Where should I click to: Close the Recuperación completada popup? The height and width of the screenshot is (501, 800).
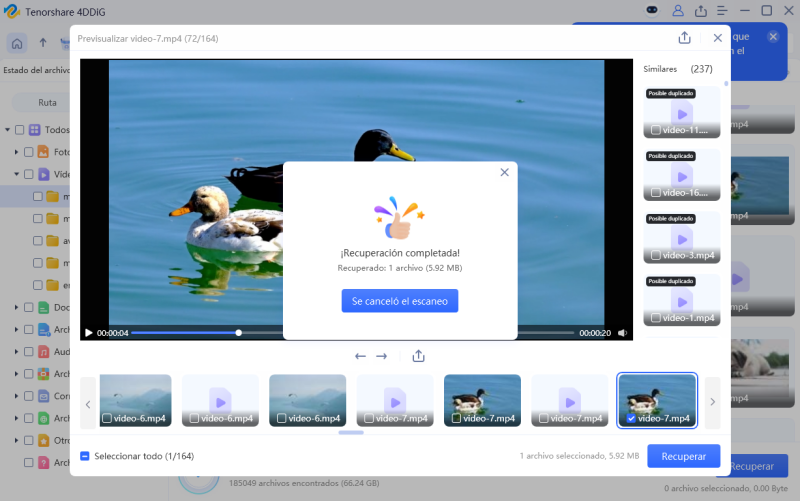(505, 172)
